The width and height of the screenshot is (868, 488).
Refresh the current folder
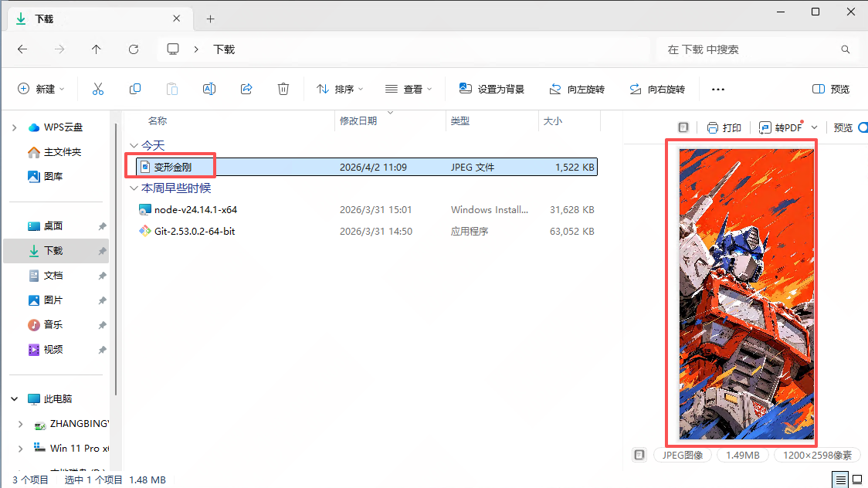(134, 49)
